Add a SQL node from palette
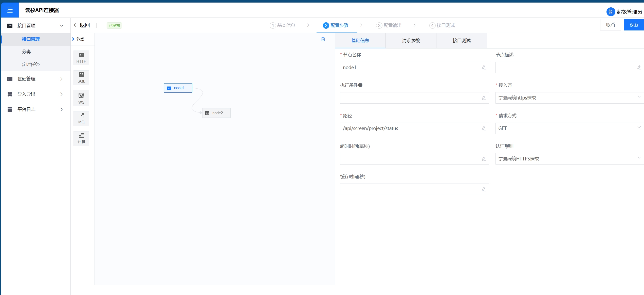 81,78
